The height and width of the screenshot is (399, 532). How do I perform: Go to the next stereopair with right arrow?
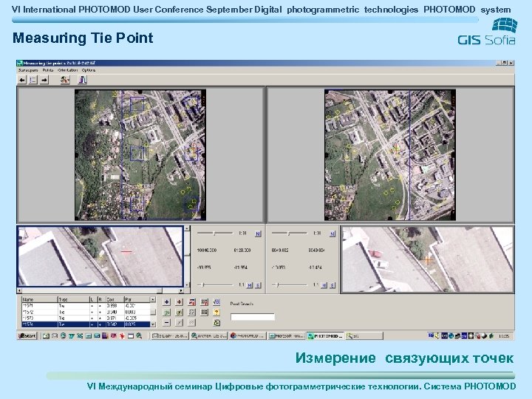(44, 80)
